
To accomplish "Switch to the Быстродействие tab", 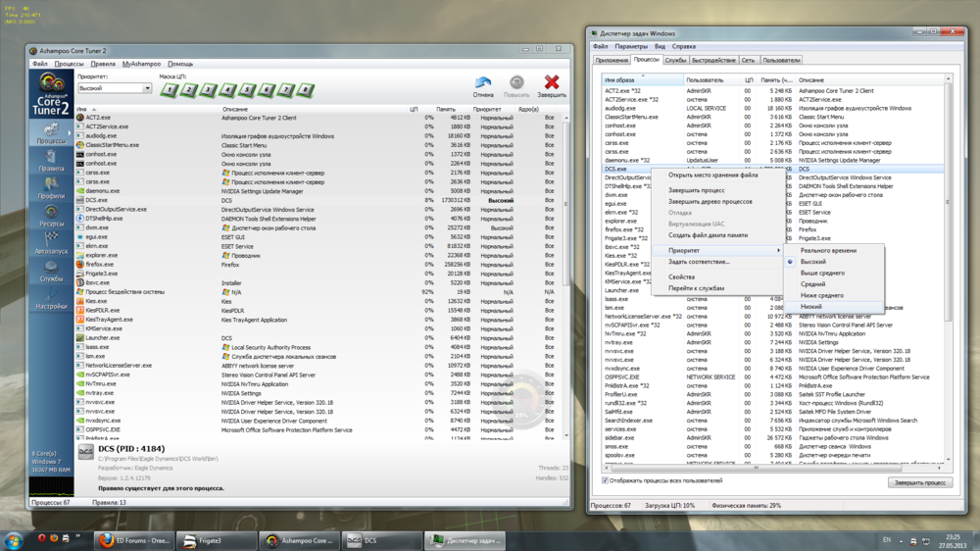I will 712,60.
